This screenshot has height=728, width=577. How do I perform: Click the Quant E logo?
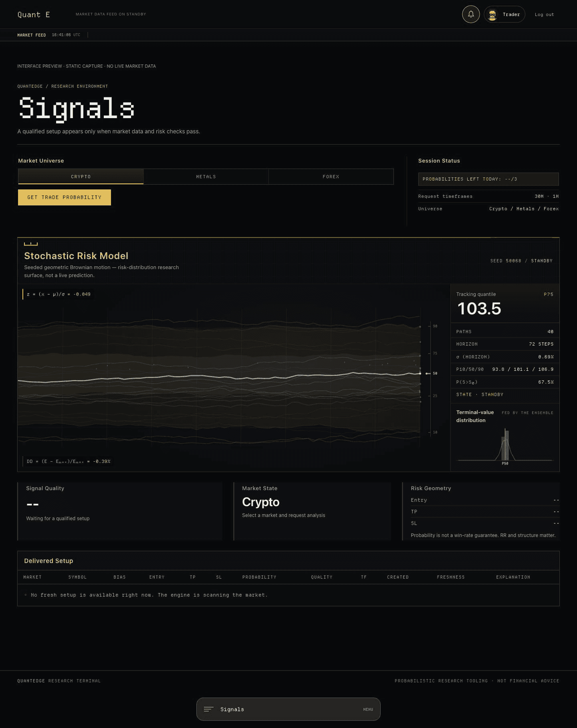pyautogui.click(x=34, y=14)
